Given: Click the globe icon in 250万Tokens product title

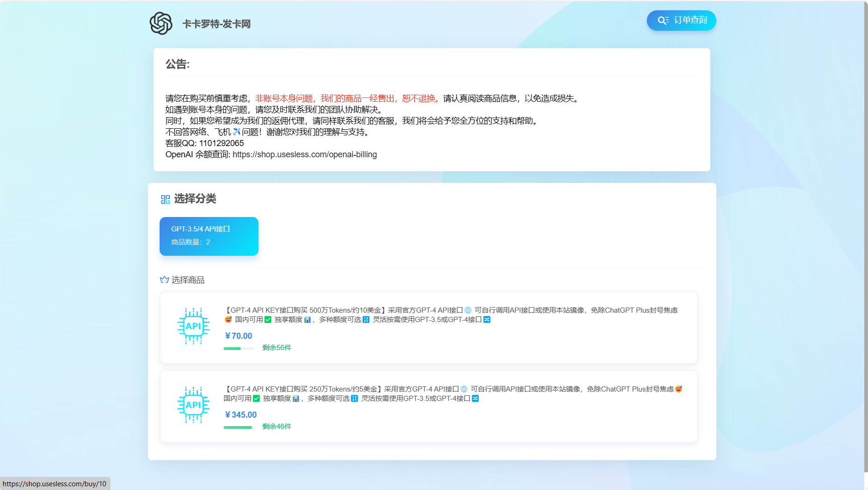Looking at the screenshot, I should pos(464,389).
